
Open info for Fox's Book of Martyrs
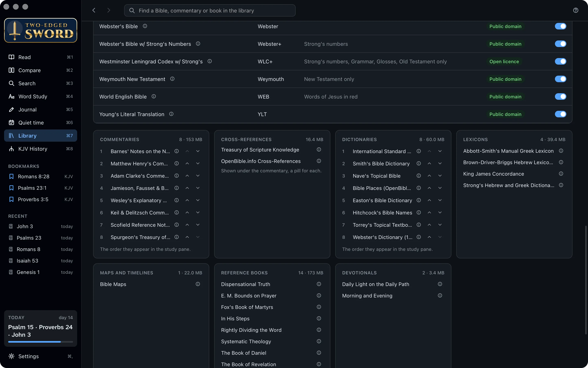pyautogui.click(x=319, y=307)
